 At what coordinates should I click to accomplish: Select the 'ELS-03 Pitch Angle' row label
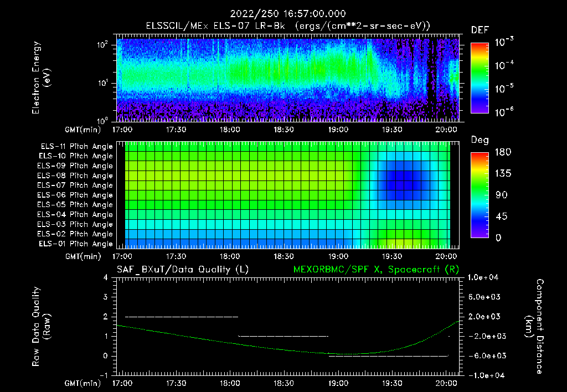click(75, 225)
